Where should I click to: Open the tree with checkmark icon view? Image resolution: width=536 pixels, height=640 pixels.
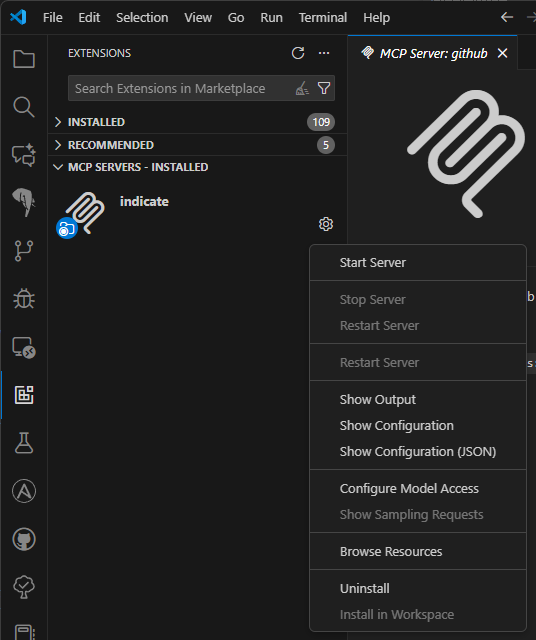click(x=24, y=587)
